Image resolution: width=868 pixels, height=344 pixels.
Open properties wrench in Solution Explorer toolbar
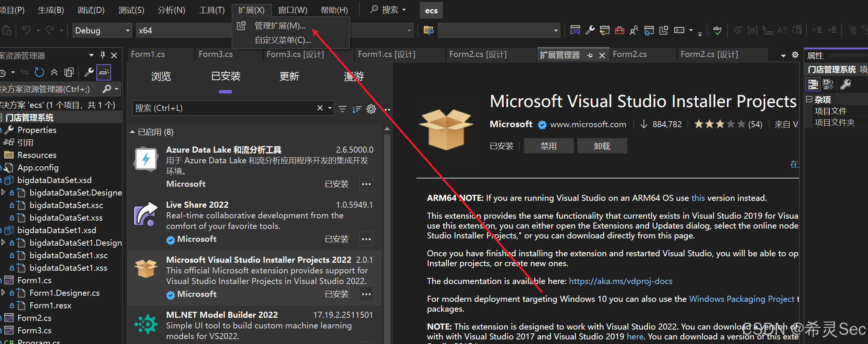(89, 72)
